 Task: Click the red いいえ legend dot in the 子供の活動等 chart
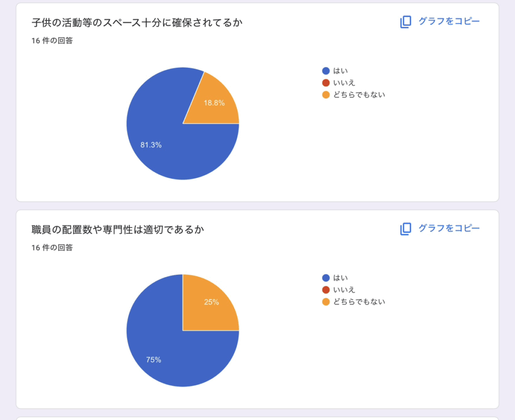[x=326, y=82]
